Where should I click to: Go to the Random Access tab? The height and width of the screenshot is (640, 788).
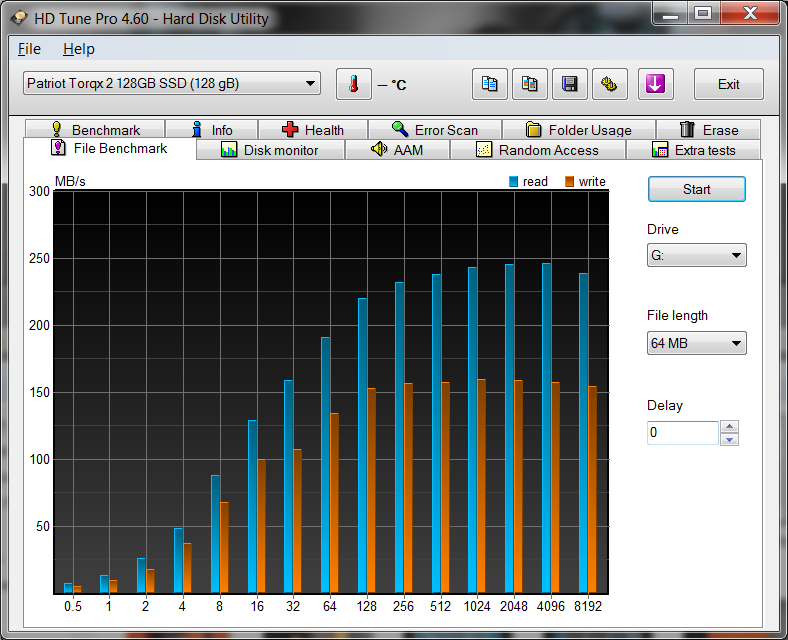click(537, 150)
